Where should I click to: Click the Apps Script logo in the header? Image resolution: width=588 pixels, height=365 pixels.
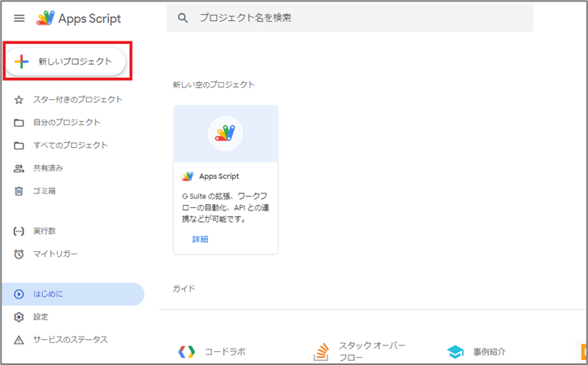click(79, 18)
